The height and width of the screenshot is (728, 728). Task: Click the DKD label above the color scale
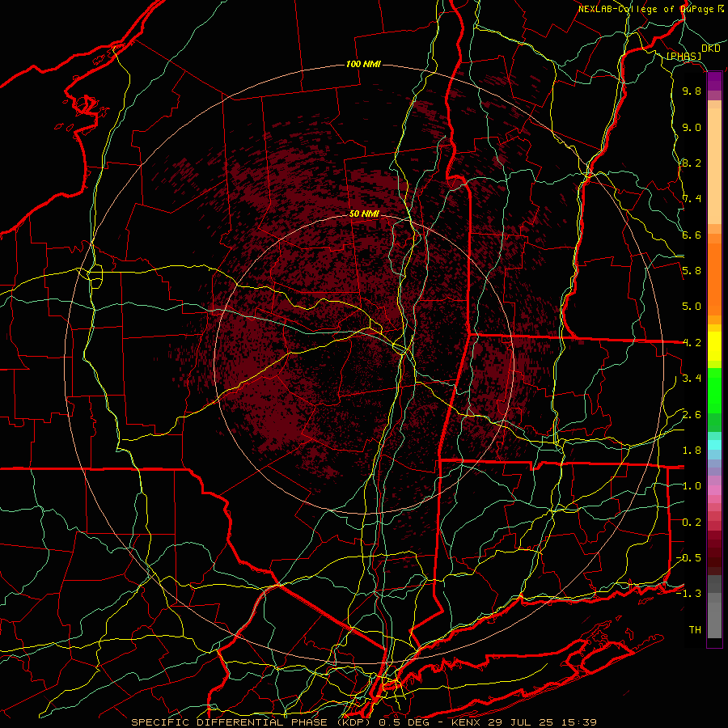(710, 49)
